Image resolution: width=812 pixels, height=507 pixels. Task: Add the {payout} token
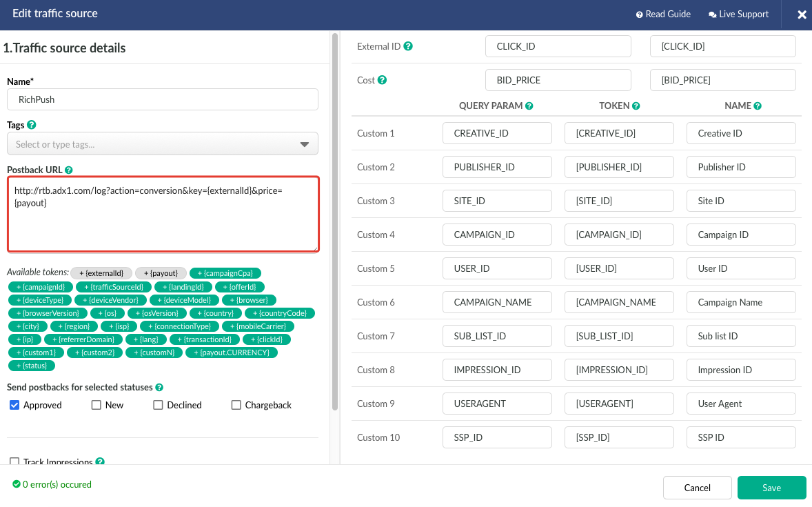161,273
